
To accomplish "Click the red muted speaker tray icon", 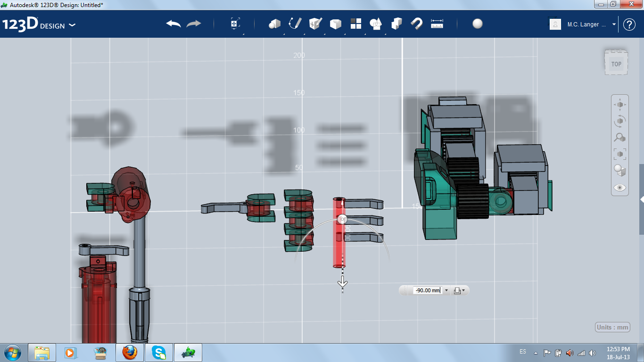I will (570, 353).
